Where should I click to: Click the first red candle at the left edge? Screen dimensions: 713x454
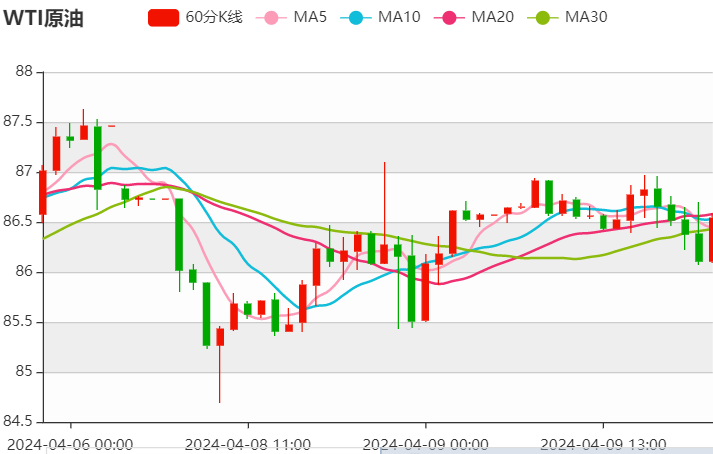click(x=43, y=192)
